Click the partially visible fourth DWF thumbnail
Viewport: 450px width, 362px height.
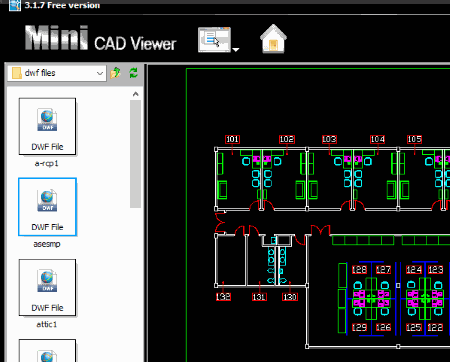[47, 351]
